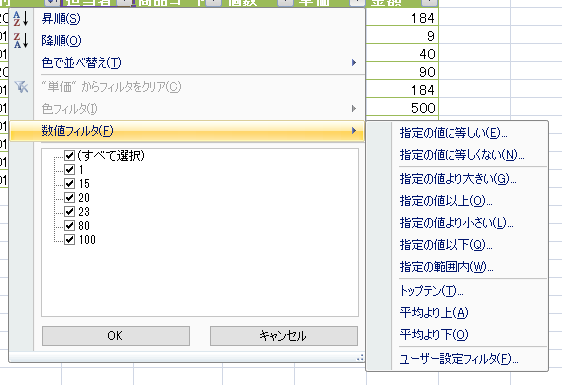Open 数値フィルタ(F) submenu

tap(187, 131)
